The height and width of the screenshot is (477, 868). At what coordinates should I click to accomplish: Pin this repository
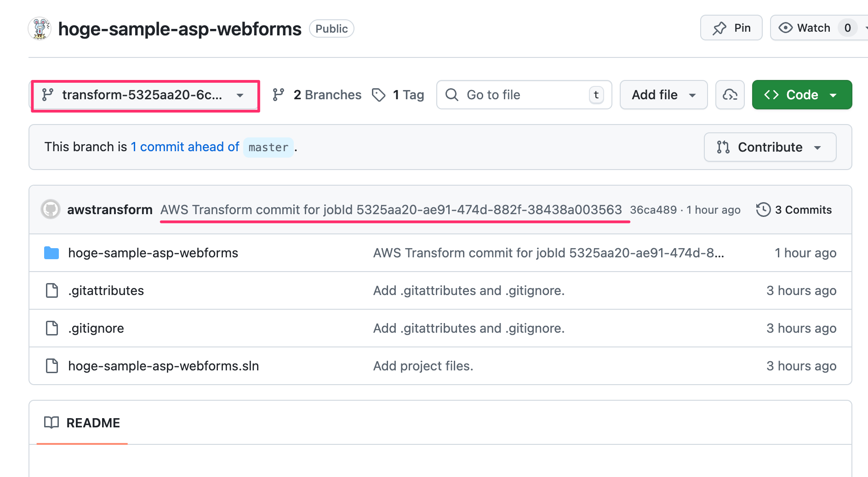click(x=731, y=28)
